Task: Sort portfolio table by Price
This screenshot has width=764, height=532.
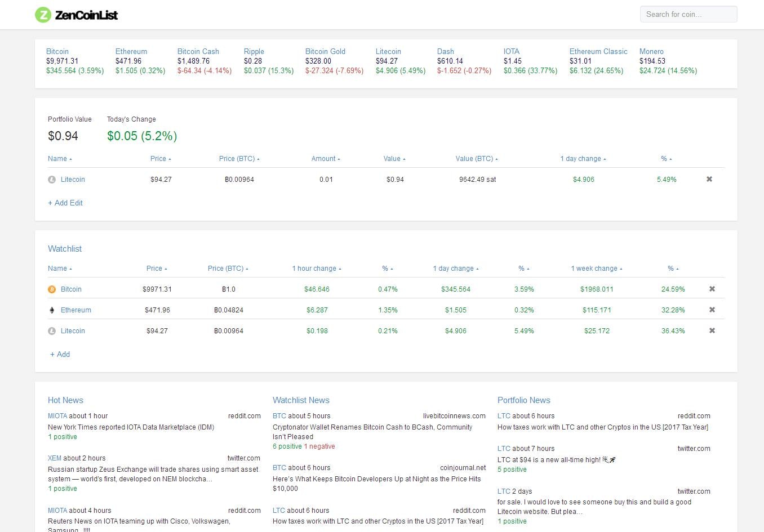Action: click(x=161, y=159)
